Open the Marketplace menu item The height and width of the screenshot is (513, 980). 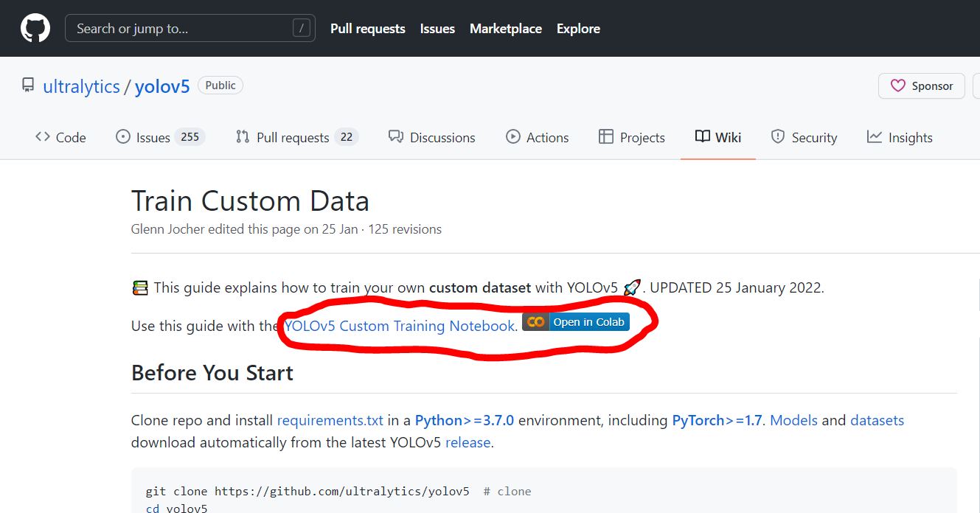pos(505,28)
